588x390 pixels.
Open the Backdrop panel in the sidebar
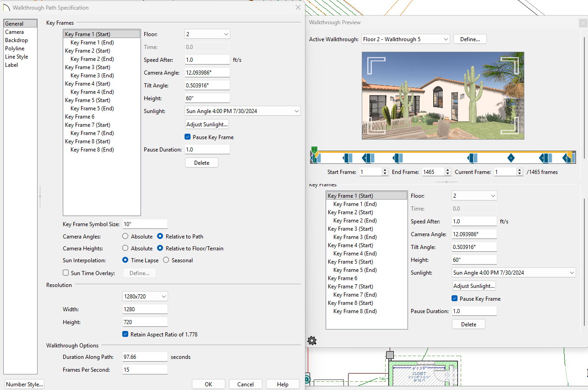[x=16, y=40]
